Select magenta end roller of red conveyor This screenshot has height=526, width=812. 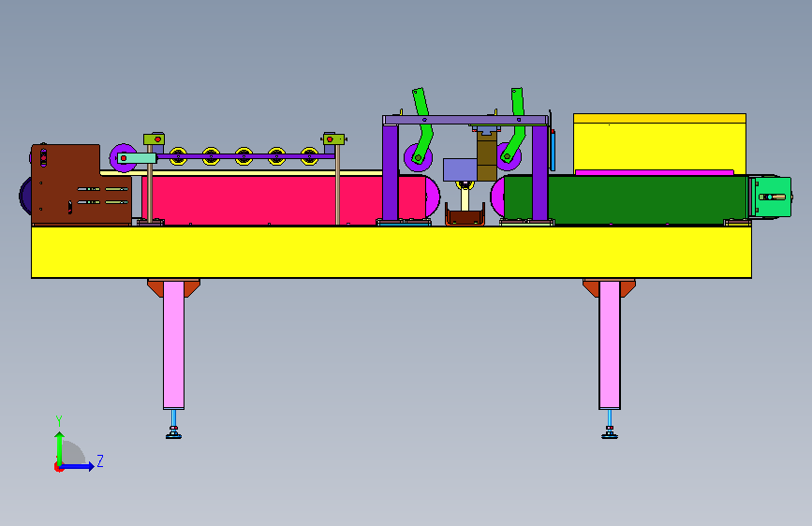tap(433, 197)
